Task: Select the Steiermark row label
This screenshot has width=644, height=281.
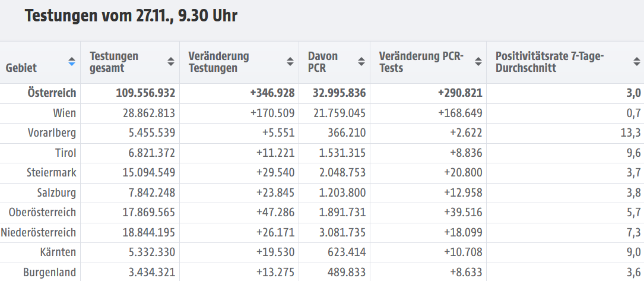Action: [x=51, y=172]
